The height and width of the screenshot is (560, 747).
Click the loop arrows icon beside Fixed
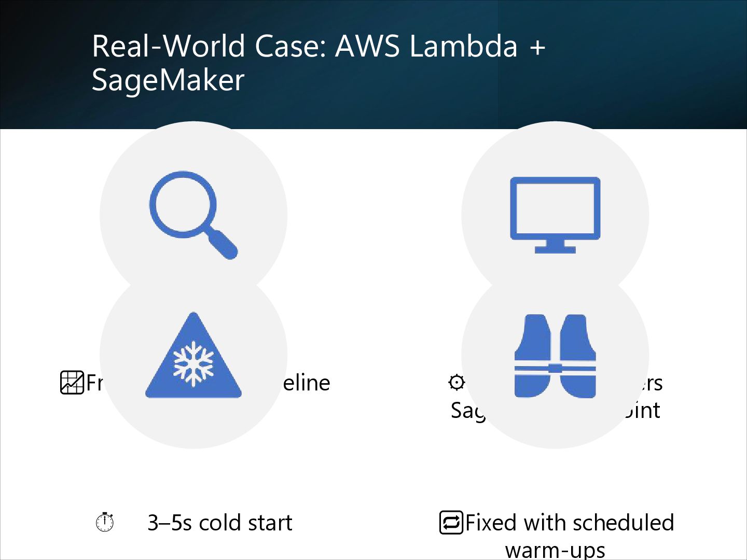[x=451, y=522]
